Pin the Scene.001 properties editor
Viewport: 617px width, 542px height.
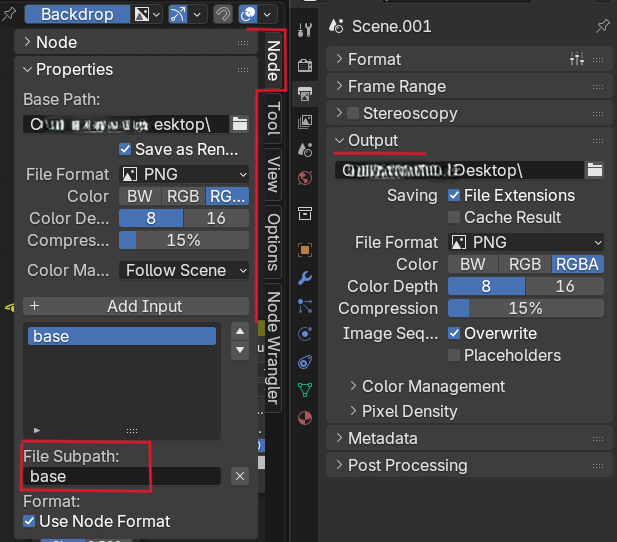point(601,25)
